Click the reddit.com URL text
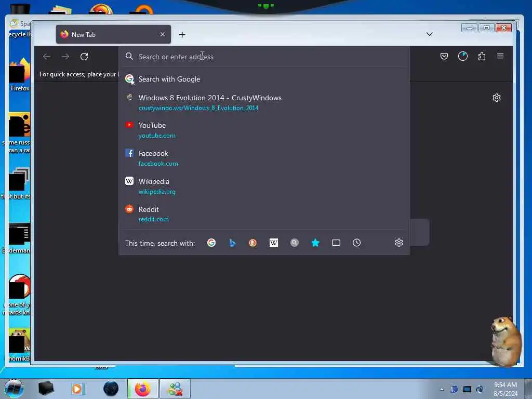Image resolution: width=532 pixels, height=399 pixels. 153,219
